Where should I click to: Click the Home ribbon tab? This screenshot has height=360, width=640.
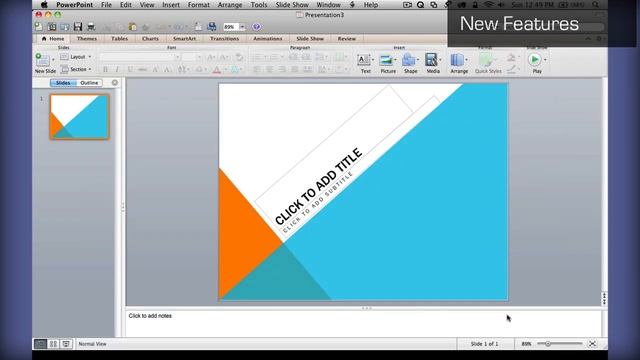click(53, 38)
